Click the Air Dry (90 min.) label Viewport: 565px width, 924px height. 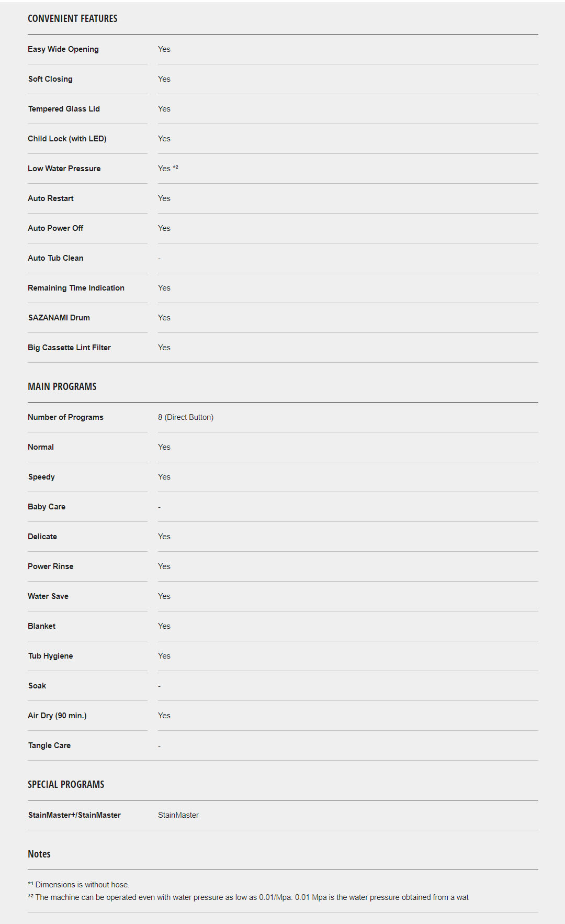click(x=57, y=716)
